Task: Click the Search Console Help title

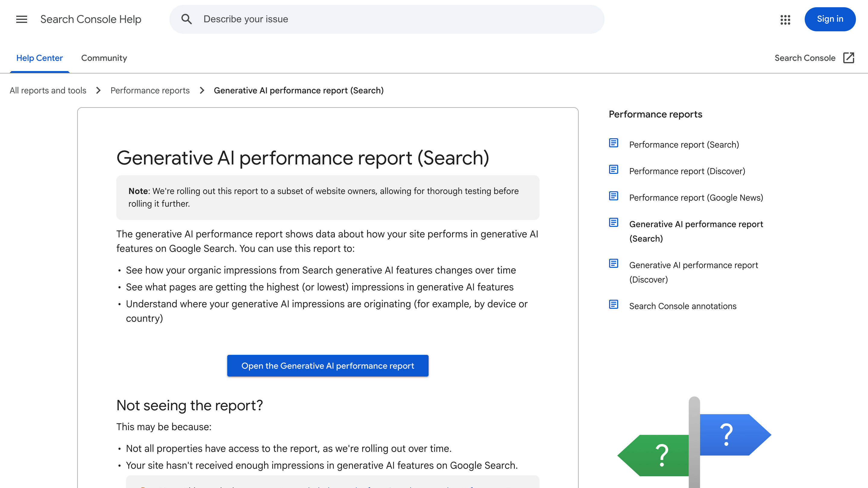Action: (x=91, y=19)
